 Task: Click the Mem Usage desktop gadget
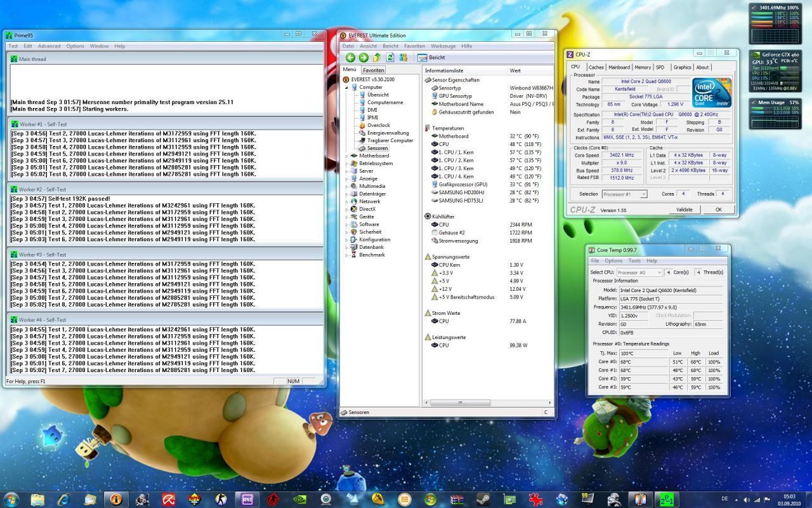click(775, 113)
